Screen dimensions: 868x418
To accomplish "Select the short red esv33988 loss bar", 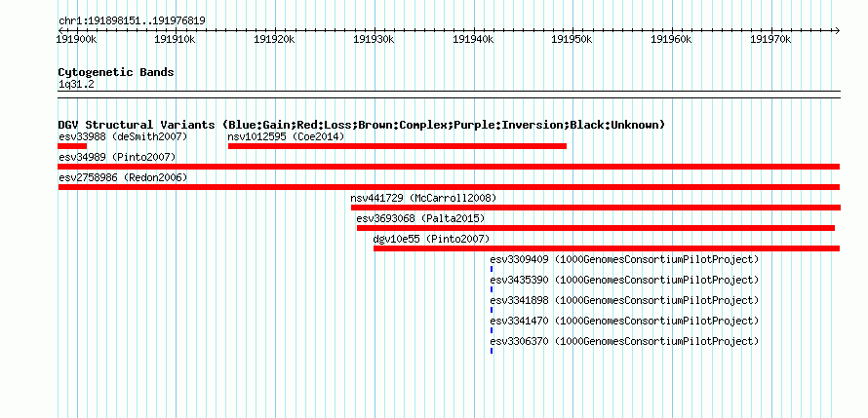I will [x=72, y=146].
